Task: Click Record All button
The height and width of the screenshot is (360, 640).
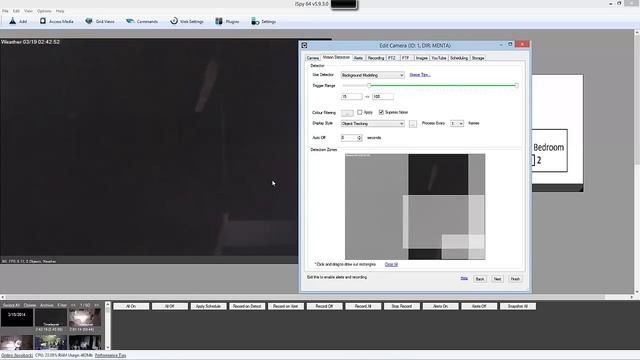Action: click(363, 306)
